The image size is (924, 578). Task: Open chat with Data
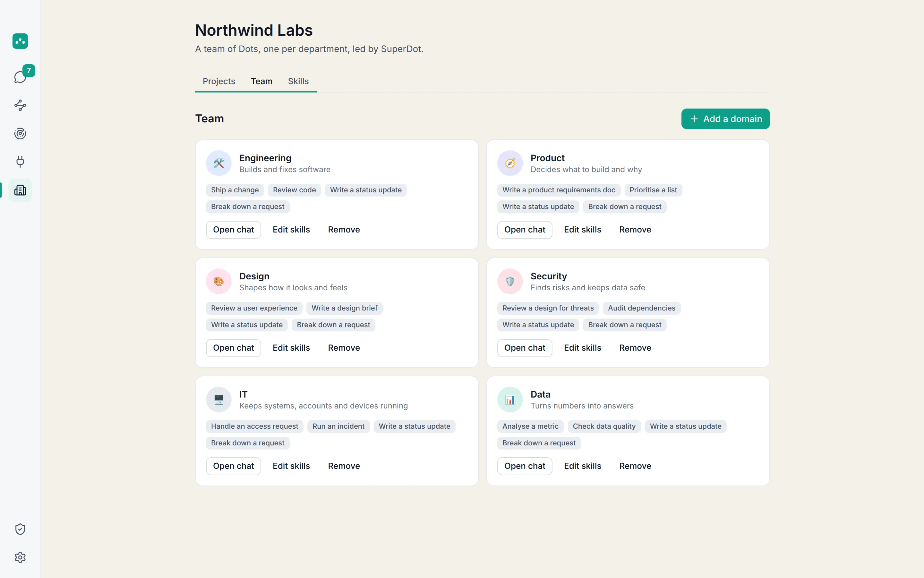pyautogui.click(x=525, y=466)
